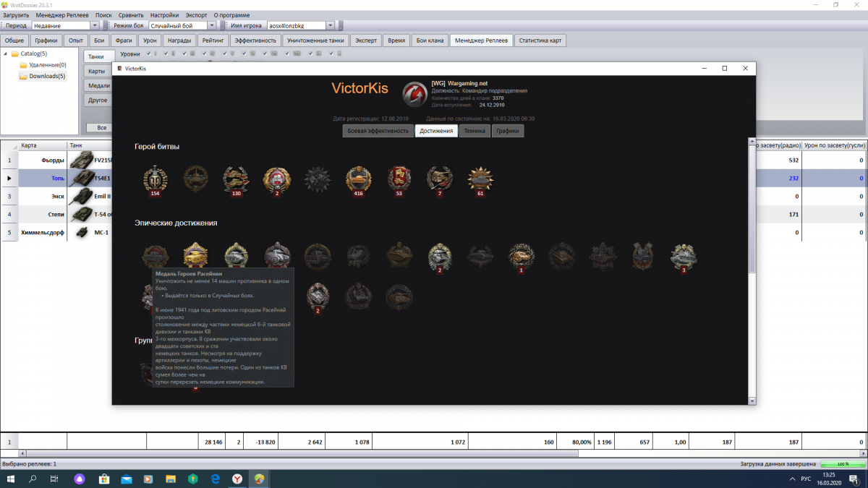
Task: Uncheck the level V checkbox
Action: [224, 53]
